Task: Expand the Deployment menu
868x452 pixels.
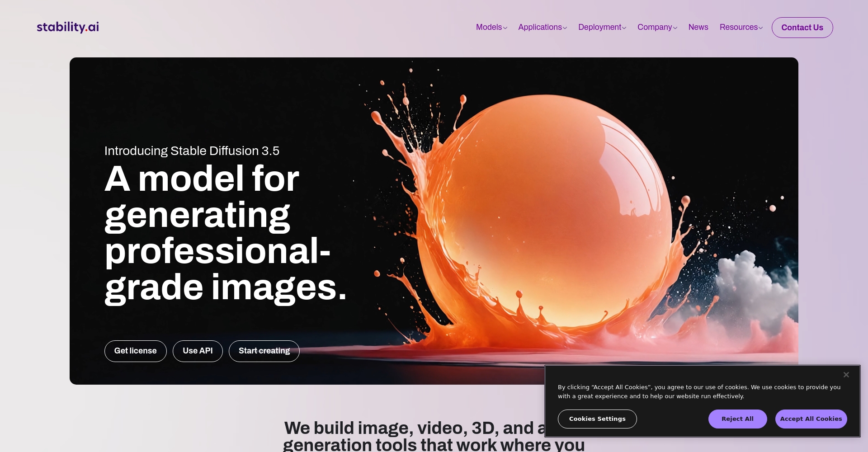Action: point(602,27)
